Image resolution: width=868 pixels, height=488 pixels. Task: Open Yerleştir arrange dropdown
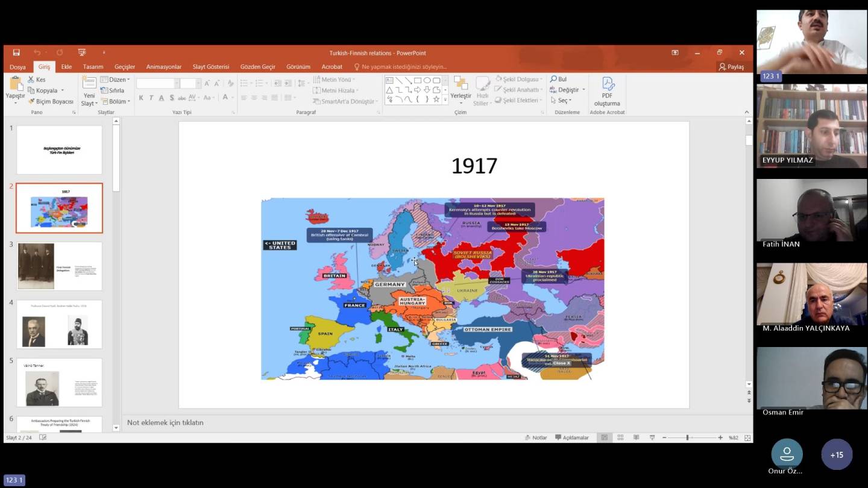pos(461,90)
